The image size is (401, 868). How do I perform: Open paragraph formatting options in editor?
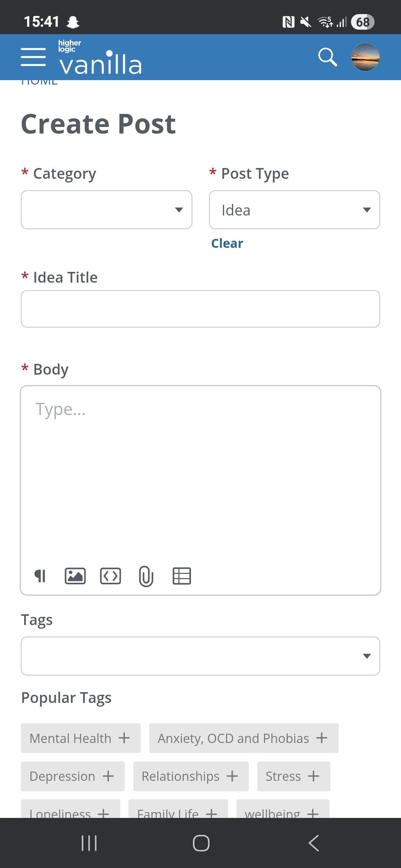coord(40,576)
